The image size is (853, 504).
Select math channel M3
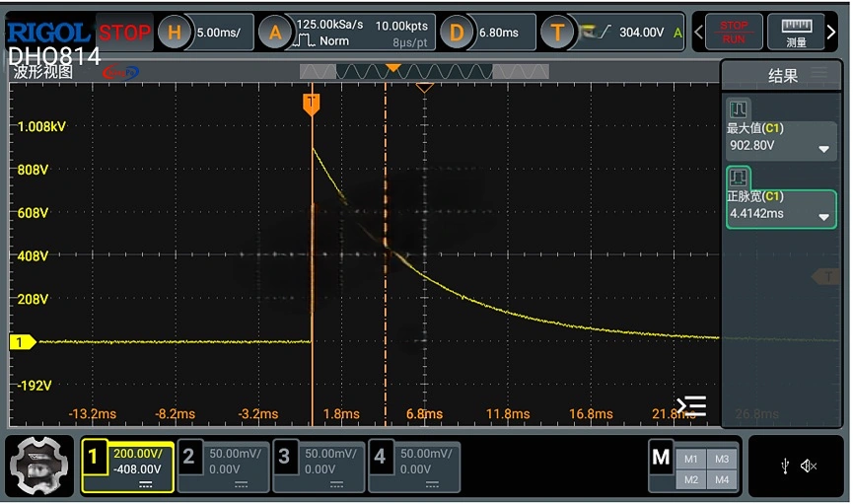(x=721, y=459)
